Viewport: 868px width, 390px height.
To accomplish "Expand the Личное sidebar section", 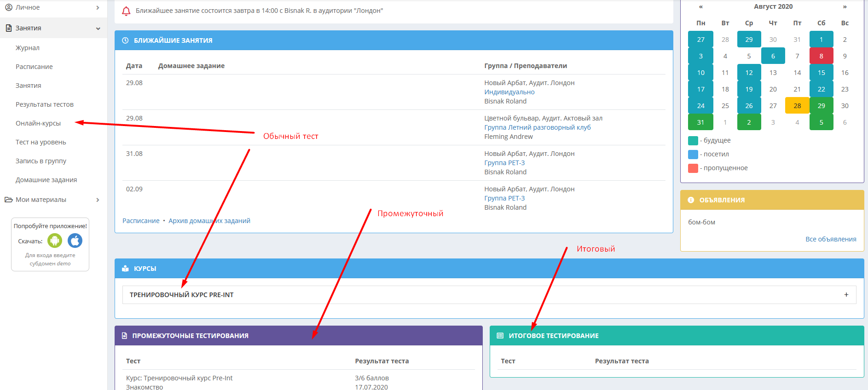I will click(98, 7).
